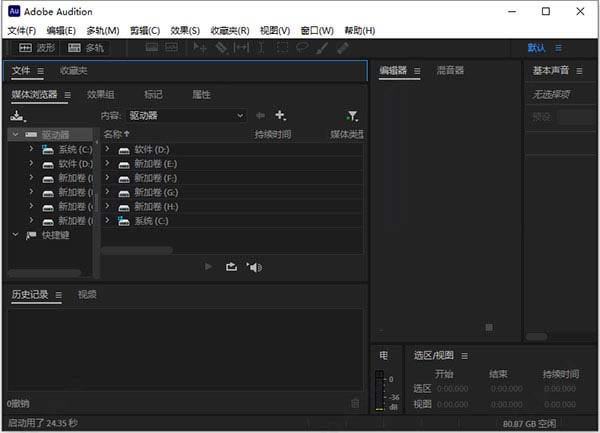This screenshot has height=433, width=600.
Task: Click the trash icon in history panel
Action: pyautogui.click(x=354, y=403)
